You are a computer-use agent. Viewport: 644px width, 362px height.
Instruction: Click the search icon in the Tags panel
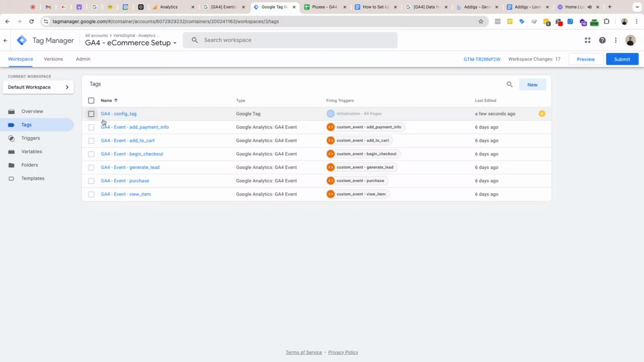(510, 84)
